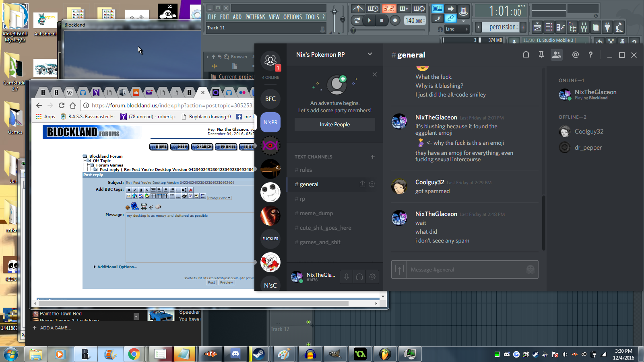Viewport: 644px width, 362px height.
Task: Open general channel settings gear
Action: coord(372,184)
